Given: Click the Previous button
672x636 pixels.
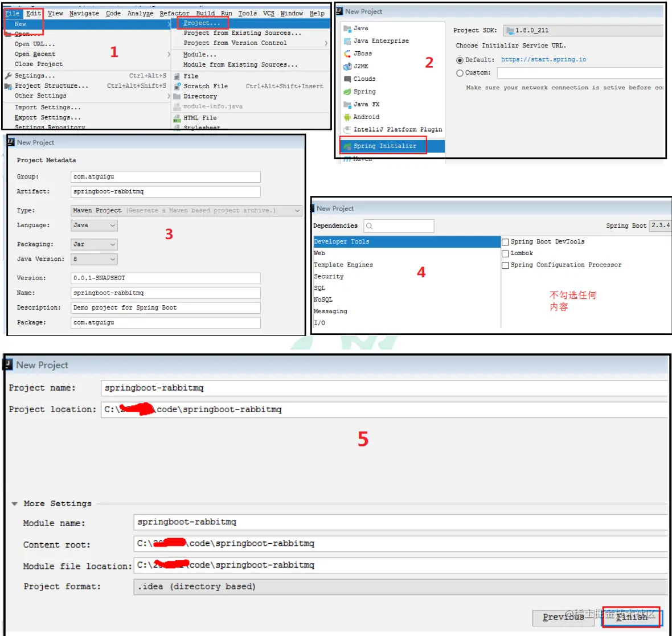Looking at the screenshot, I should click(x=563, y=617).
